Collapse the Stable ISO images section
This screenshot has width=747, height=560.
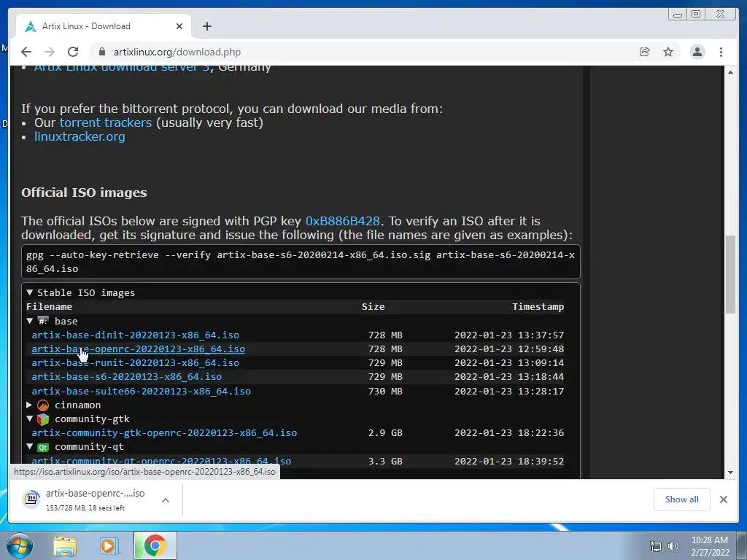[29, 292]
